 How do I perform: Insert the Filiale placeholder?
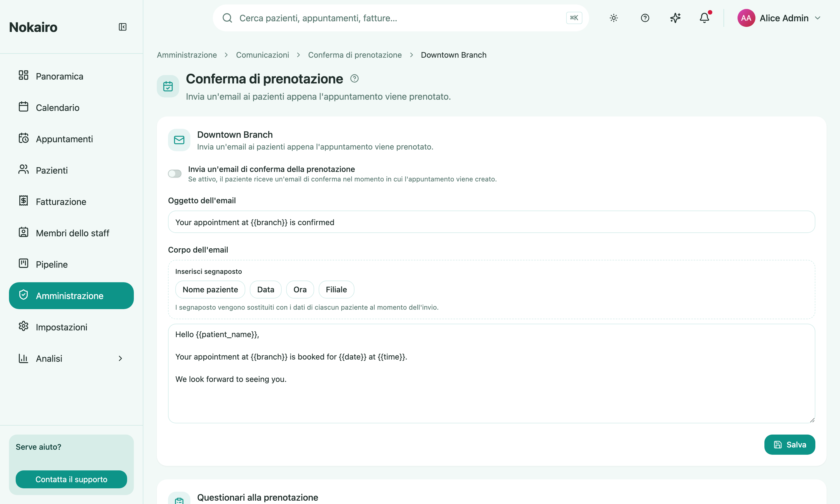pos(336,290)
